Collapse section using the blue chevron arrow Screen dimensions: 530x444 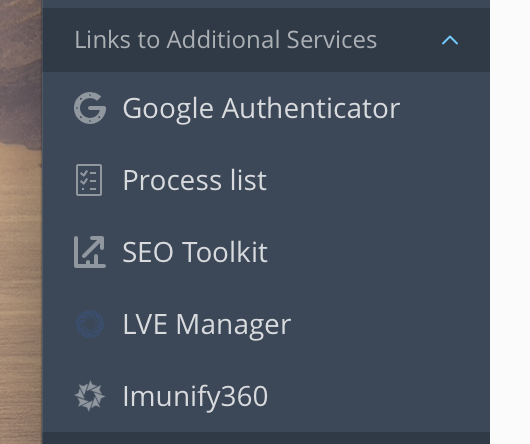450,41
